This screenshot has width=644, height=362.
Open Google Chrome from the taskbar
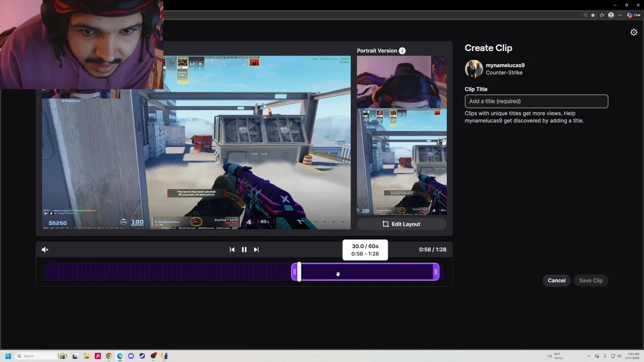pos(109,356)
